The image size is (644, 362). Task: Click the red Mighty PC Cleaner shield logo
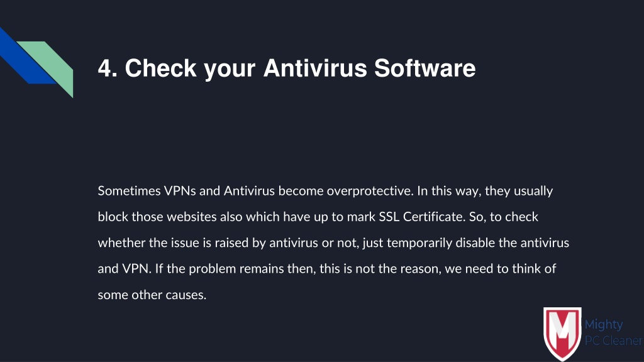click(x=562, y=334)
